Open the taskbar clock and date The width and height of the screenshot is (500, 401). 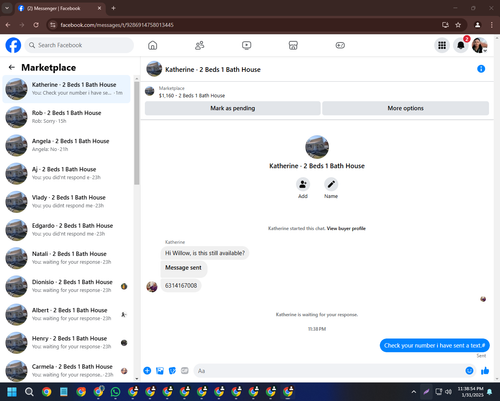(x=470, y=392)
